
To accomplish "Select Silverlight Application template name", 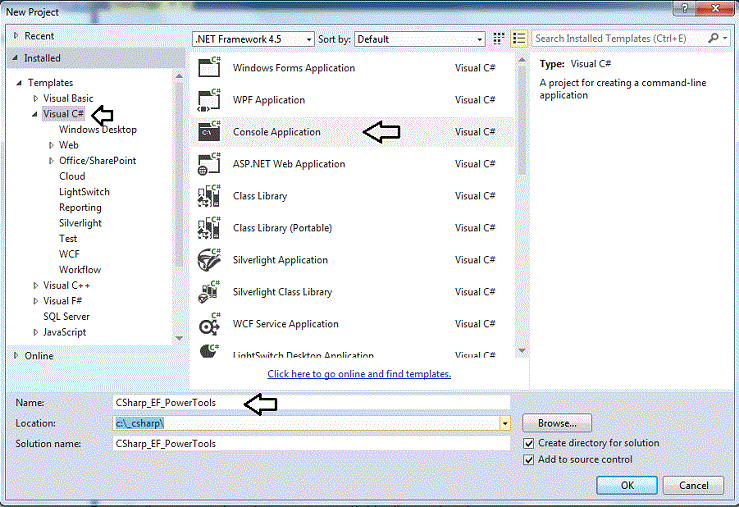I will [x=280, y=260].
